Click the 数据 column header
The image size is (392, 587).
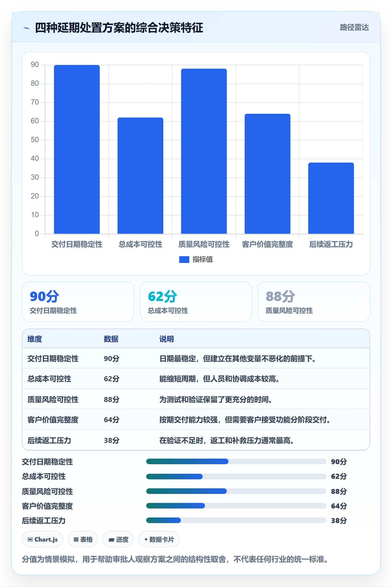coord(111,339)
